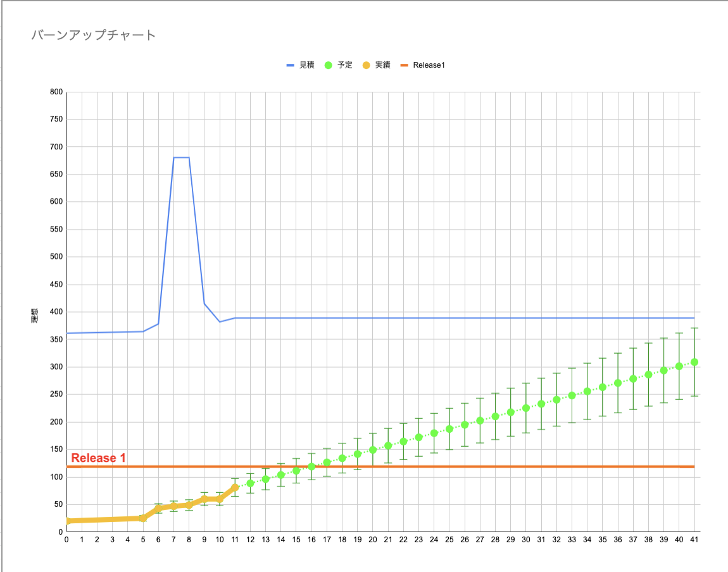Select the green 予定 data point at 25
The height and width of the screenshot is (572, 728).
[449, 429]
